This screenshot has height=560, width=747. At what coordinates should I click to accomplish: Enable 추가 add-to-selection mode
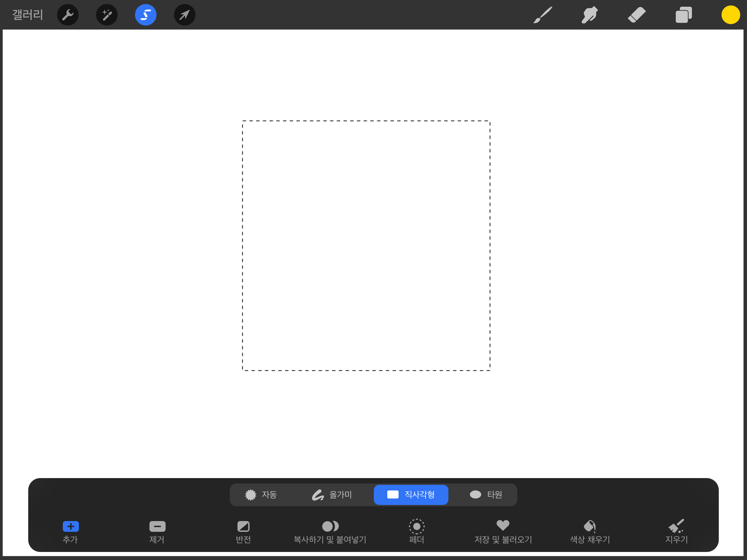click(x=71, y=531)
